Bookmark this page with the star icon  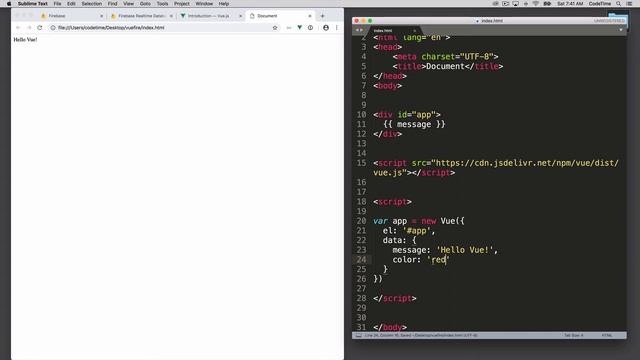click(275, 28)
